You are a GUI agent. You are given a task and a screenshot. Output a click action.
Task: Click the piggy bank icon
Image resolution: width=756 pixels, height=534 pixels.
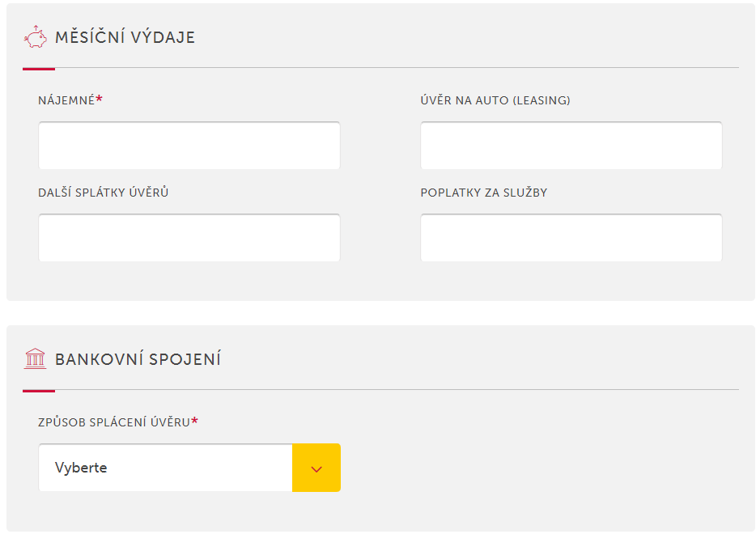point(36,36)
